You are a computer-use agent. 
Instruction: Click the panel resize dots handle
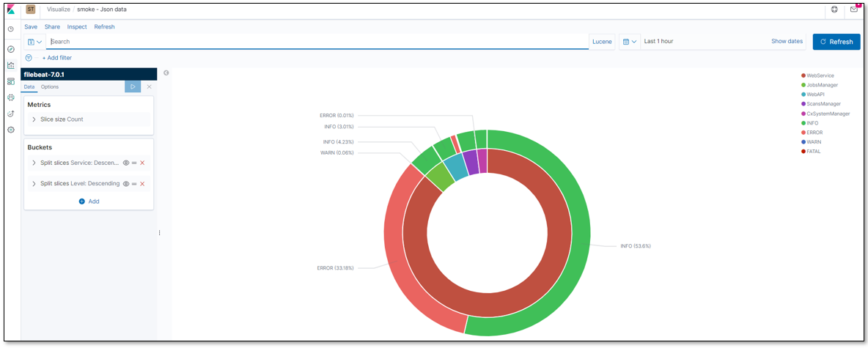coord(159,233)
